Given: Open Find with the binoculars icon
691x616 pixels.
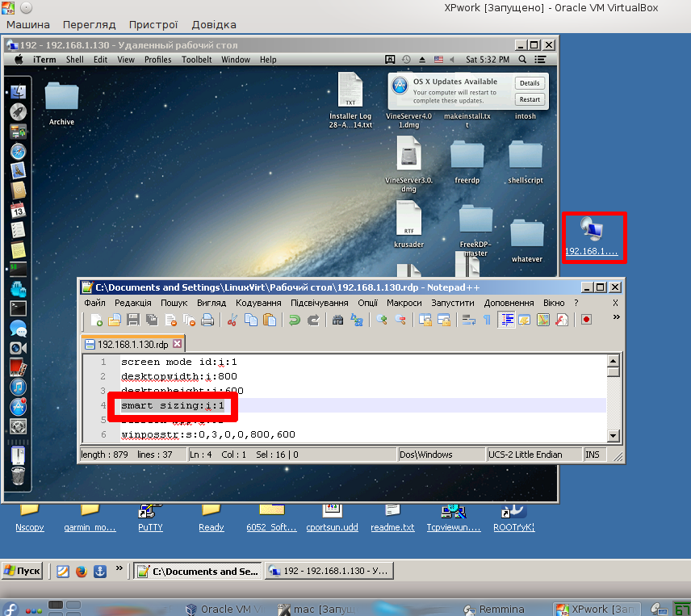Looking at the screenshot, I should coord(337,320).
